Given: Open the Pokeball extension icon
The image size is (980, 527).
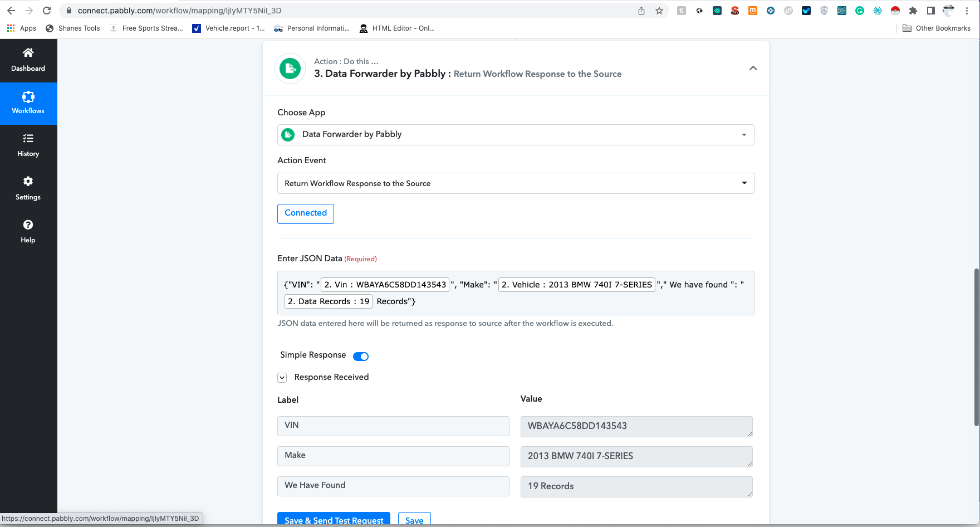Looking at the screenshot, I should (x=895, y=11).
